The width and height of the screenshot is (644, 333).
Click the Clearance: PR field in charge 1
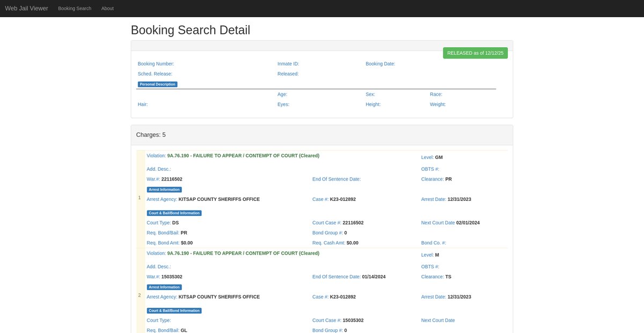point(437,179)
